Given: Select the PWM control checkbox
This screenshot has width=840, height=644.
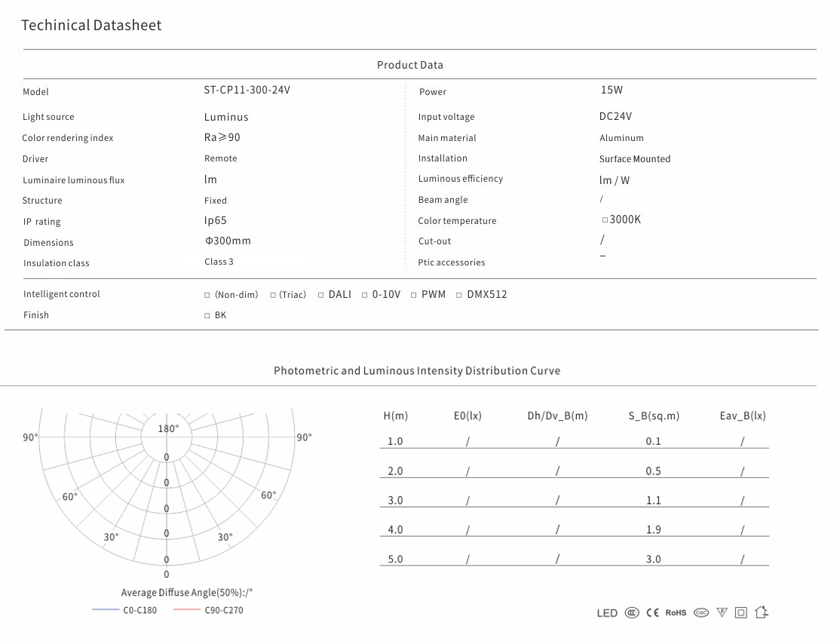Looking at the screenshot, I should pos(414,295).
